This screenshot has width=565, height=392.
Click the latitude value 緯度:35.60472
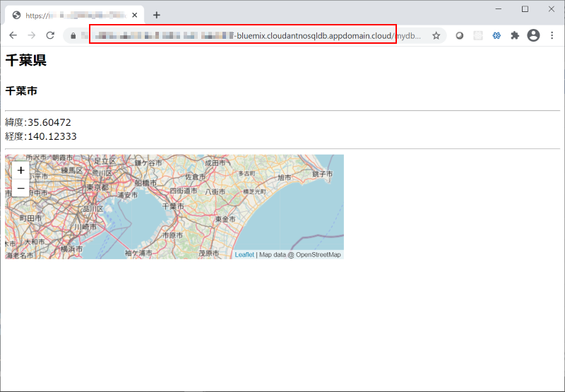coord(38,122)
